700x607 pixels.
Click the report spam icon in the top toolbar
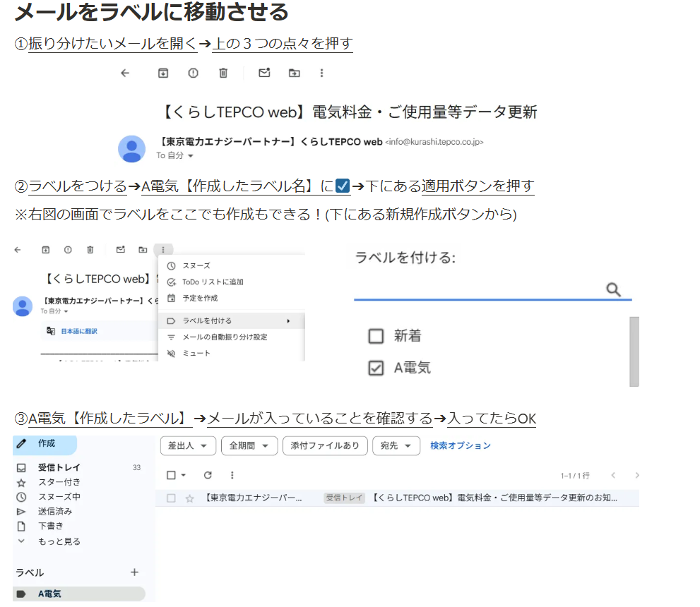[194, 73]
